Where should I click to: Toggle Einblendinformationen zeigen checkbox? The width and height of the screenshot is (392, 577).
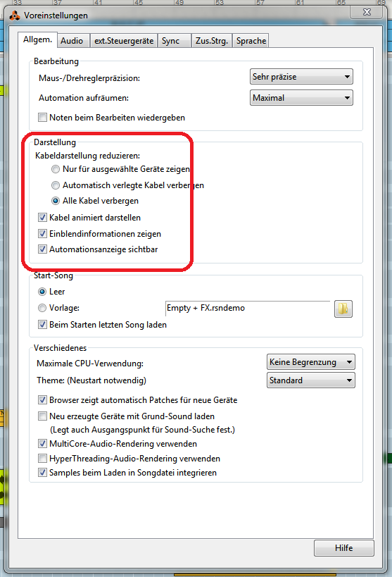tap(43, 234)
